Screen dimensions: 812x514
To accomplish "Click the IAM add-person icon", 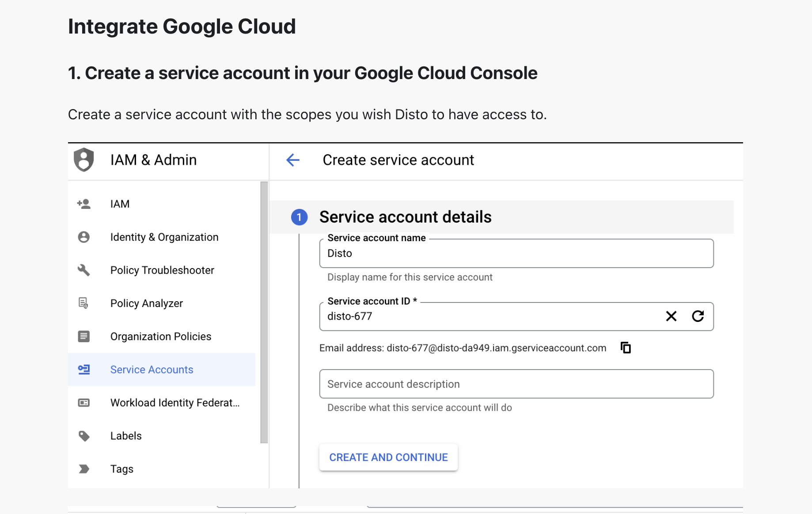I will (x=83, y=204).
